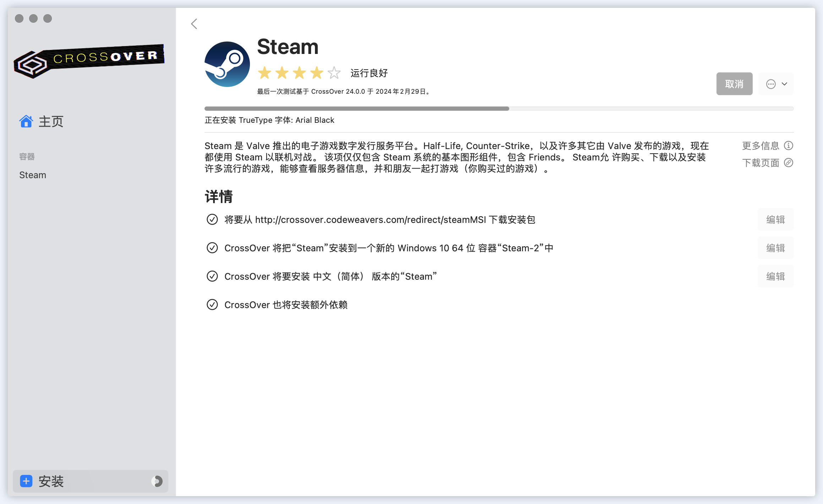Click the blue plus install icon

click(26, 481)
